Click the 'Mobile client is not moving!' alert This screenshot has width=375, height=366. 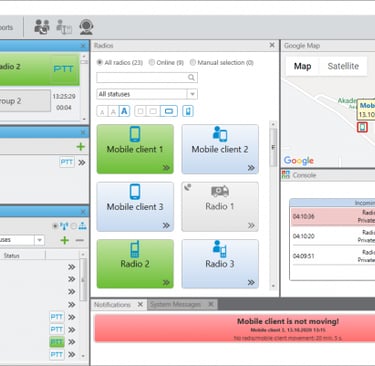pos(235,328)
